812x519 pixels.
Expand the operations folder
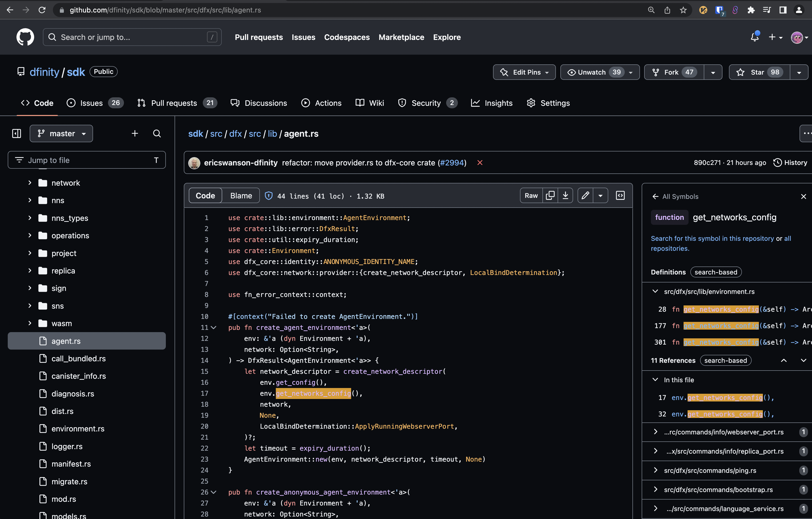(x=30, y=236)
